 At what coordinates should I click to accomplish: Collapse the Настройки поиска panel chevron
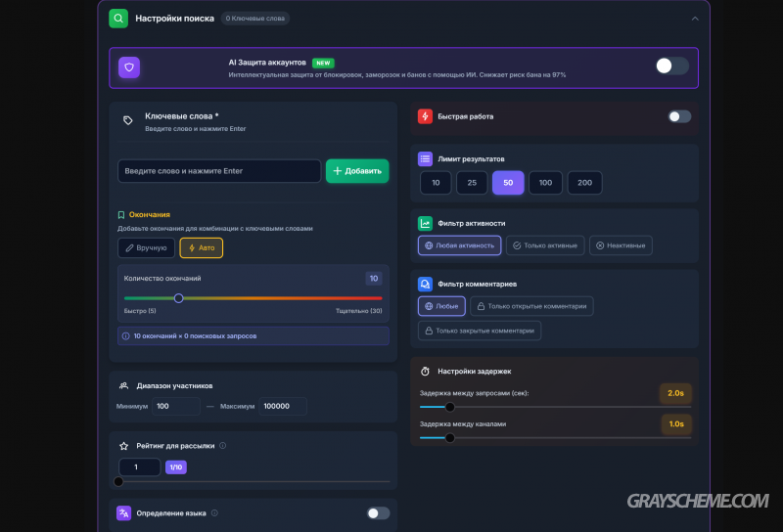pyautogui.click(x=695, y=18)
